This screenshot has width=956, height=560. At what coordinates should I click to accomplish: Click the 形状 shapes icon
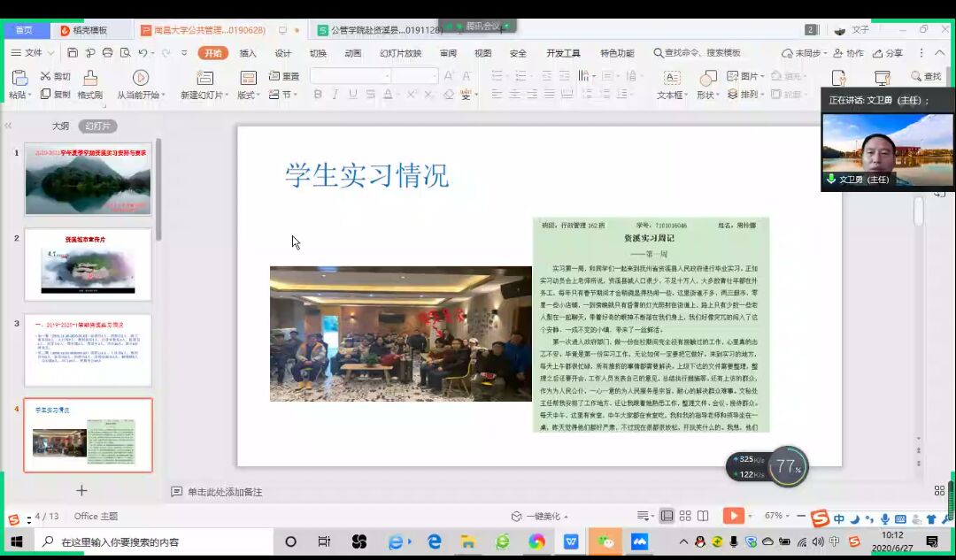[x=708, y=77]
